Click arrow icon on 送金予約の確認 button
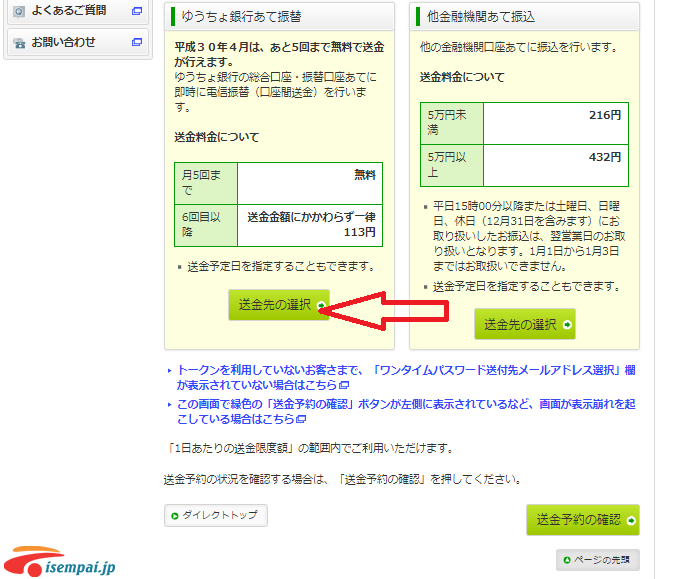681x579 pixels. (631, 520)
